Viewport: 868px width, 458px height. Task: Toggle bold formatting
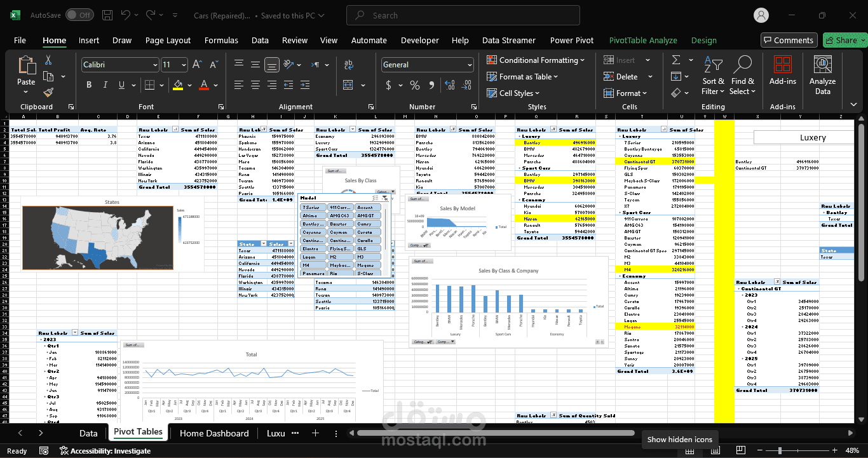click(88, 85)
